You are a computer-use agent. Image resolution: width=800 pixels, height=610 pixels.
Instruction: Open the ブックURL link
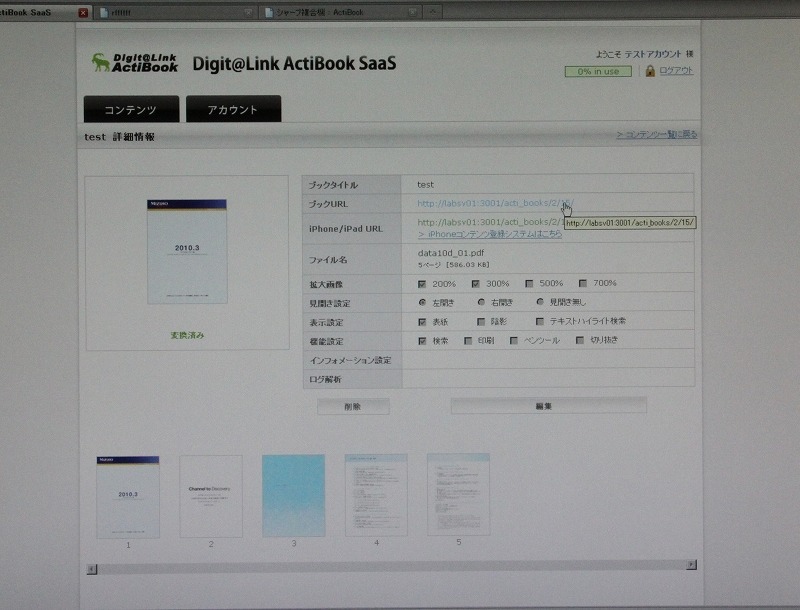point(495,203)
